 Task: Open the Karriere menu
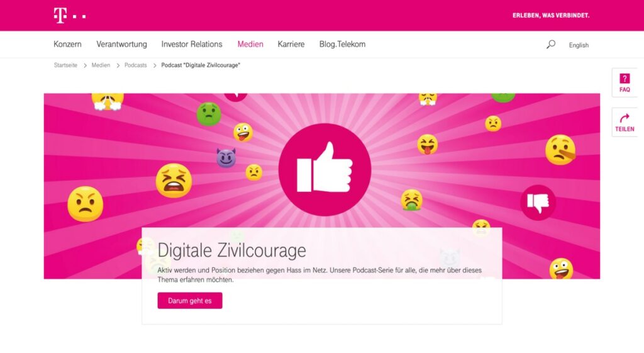(x=291, y=45)
